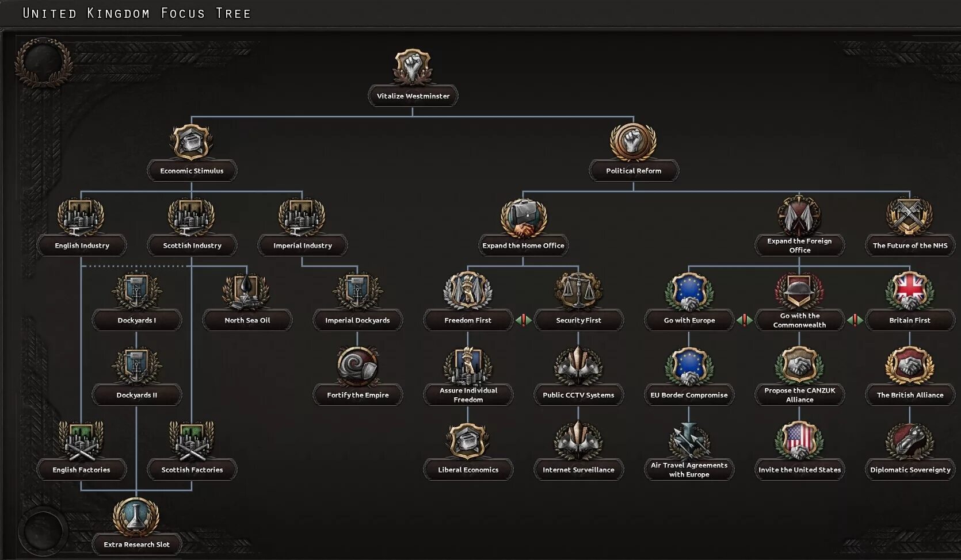Select the English Industry factory icon
The width and height of the screenshot is (961, 560).
coord(81,217)
